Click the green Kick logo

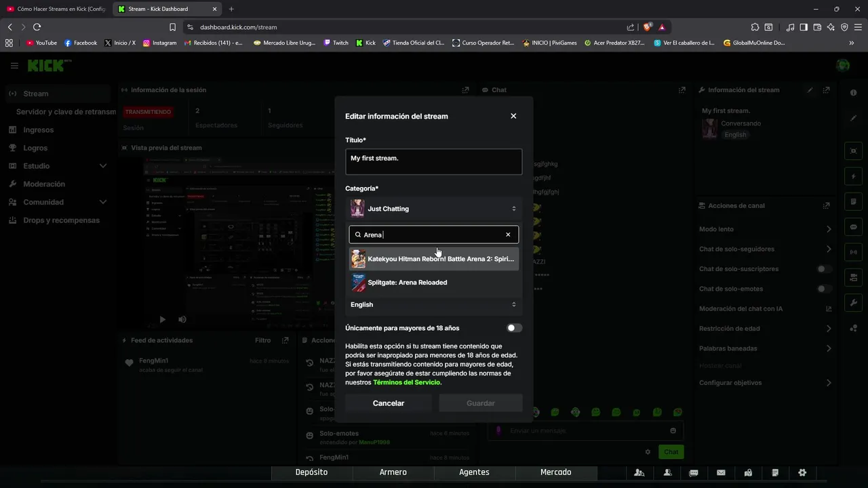tap(49, 66)
